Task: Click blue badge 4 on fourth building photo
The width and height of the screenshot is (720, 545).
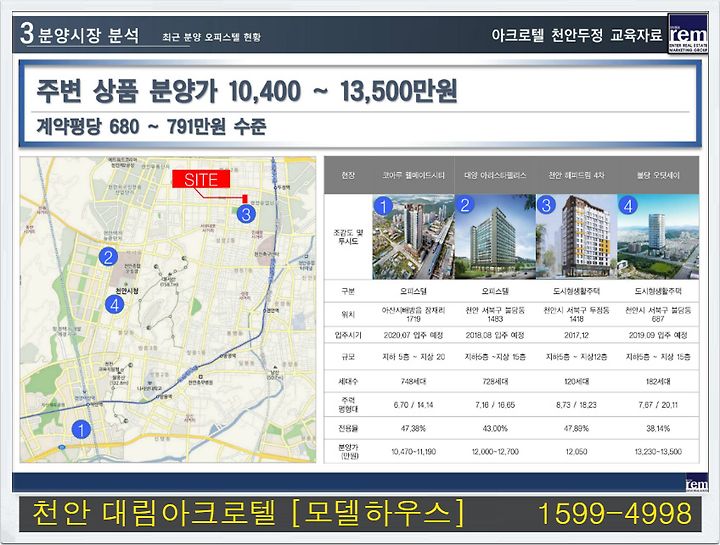Action: coord(628,205)
